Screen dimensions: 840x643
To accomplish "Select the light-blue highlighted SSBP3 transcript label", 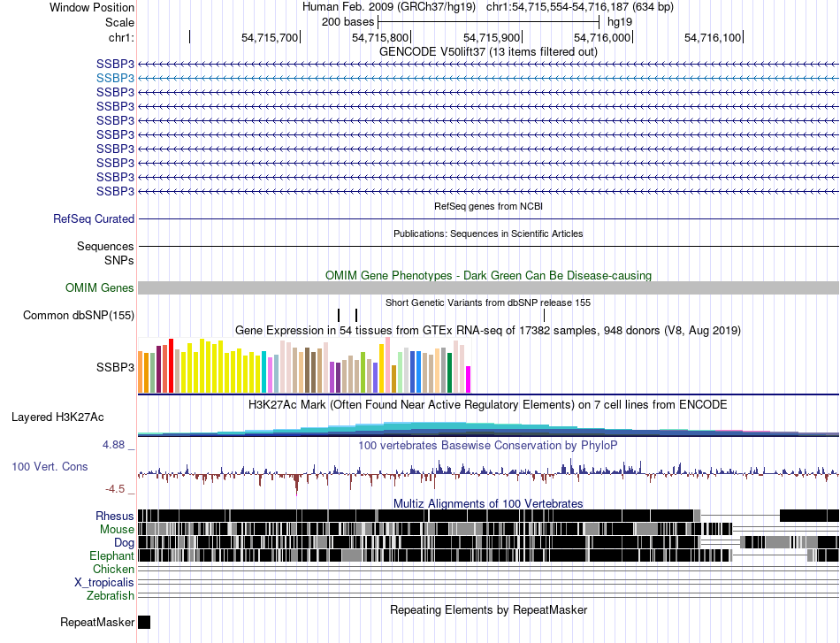I will (x=115, y=78).
